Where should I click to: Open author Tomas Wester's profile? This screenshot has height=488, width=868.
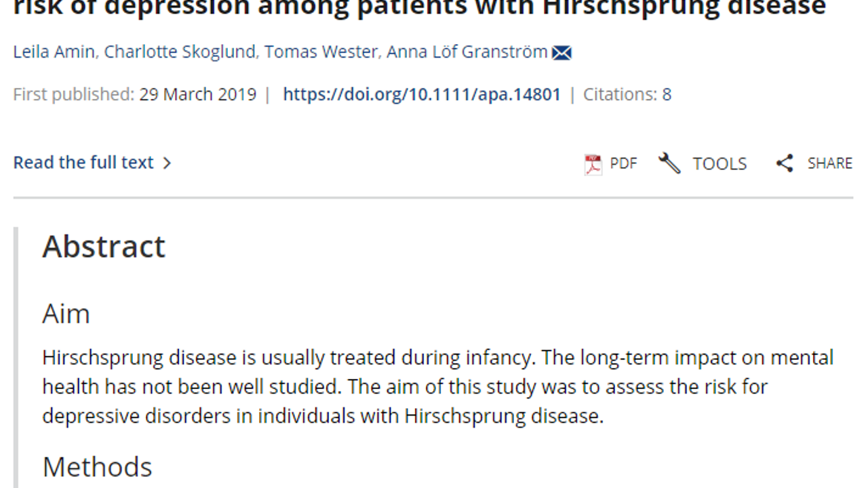coord(321,52)
